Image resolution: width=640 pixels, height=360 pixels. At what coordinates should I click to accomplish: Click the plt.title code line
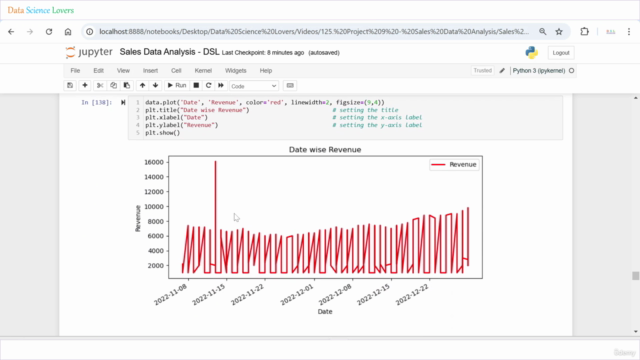coord(197,110)
